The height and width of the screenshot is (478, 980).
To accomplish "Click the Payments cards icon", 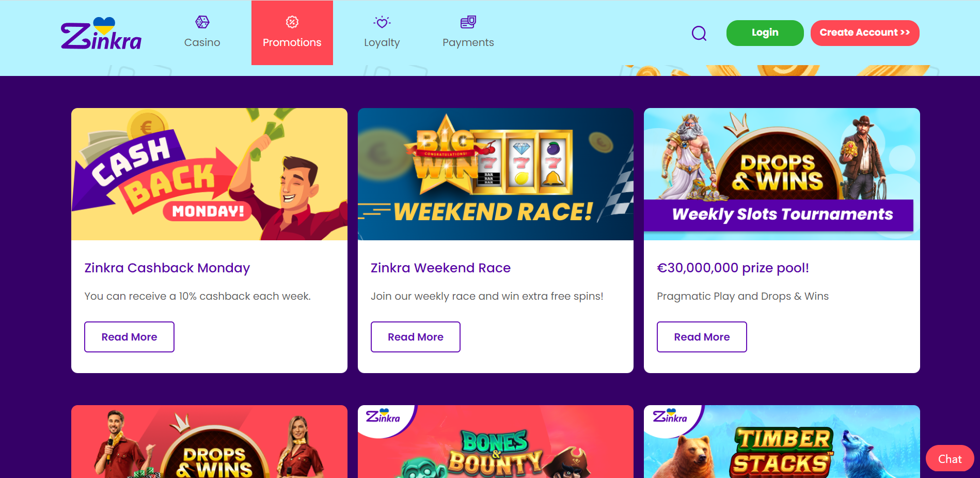I will tap(468, 22).
